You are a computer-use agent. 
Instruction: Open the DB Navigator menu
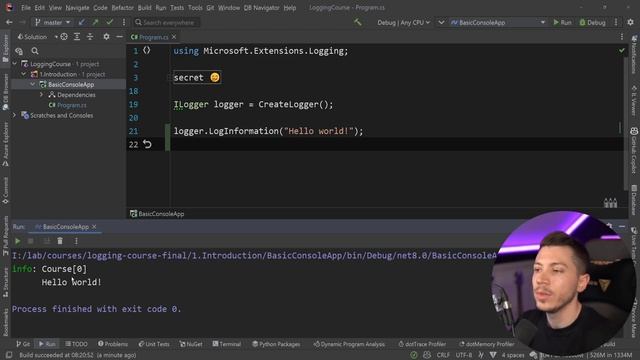[262, 8]
